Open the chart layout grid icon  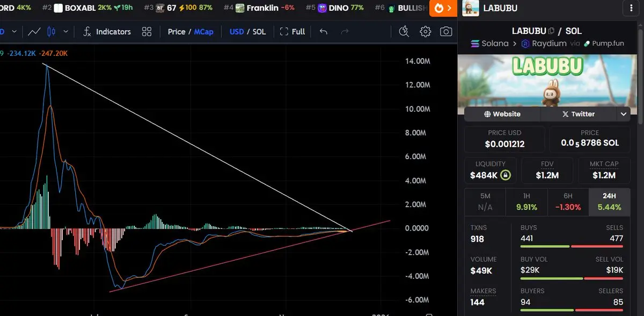(147, 32)
